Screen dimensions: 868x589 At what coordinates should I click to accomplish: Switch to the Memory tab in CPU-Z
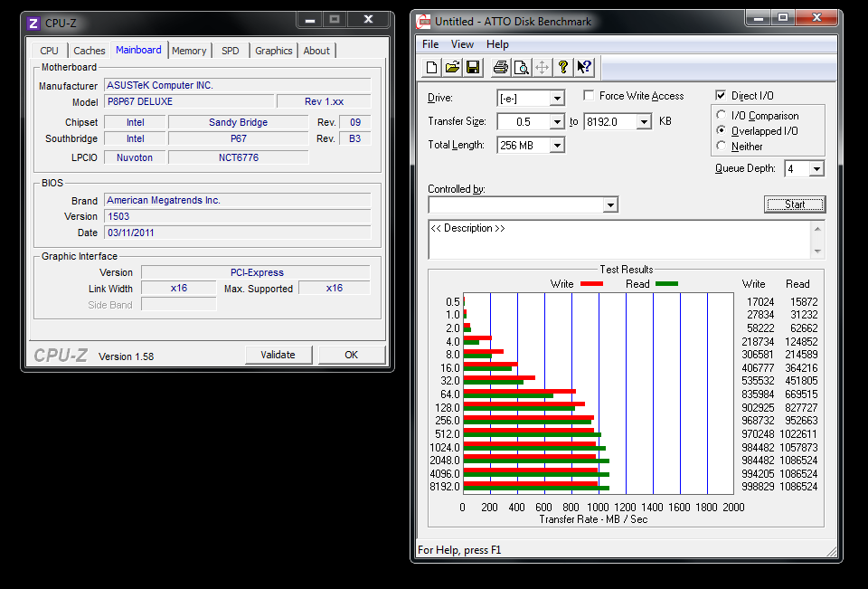coord(189,51)
